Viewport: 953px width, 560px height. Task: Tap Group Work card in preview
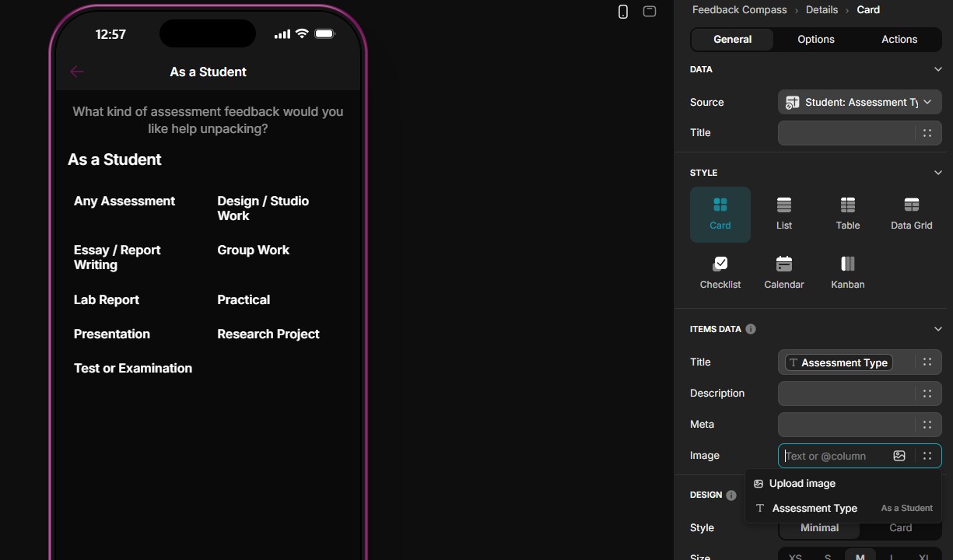(x=253, y=250)
